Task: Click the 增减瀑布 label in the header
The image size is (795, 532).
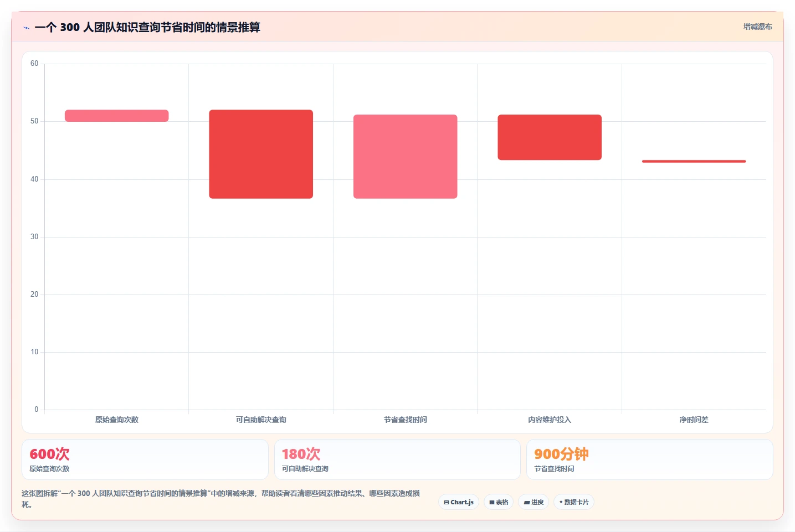Action: pos(757,27)
